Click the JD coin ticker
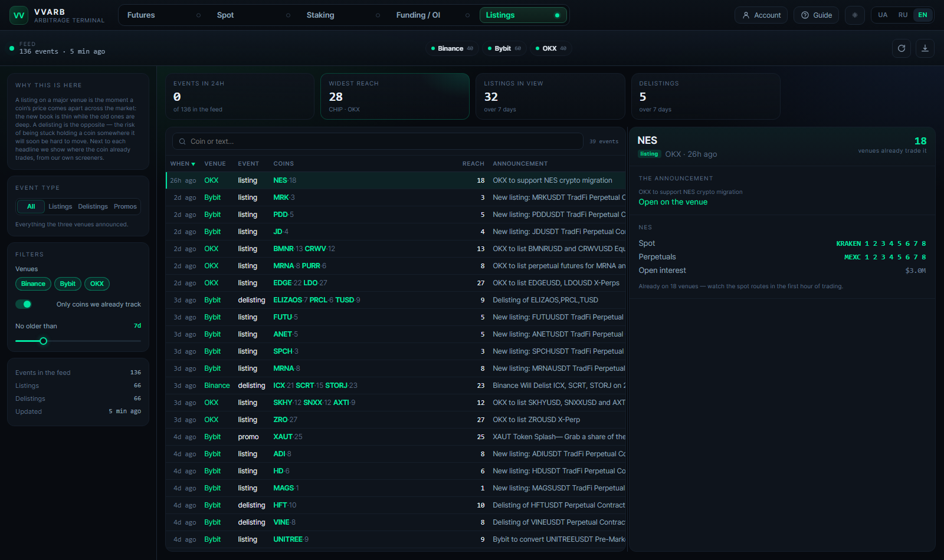The width and height of the screenshot is (944, 560). coord(277,232)
